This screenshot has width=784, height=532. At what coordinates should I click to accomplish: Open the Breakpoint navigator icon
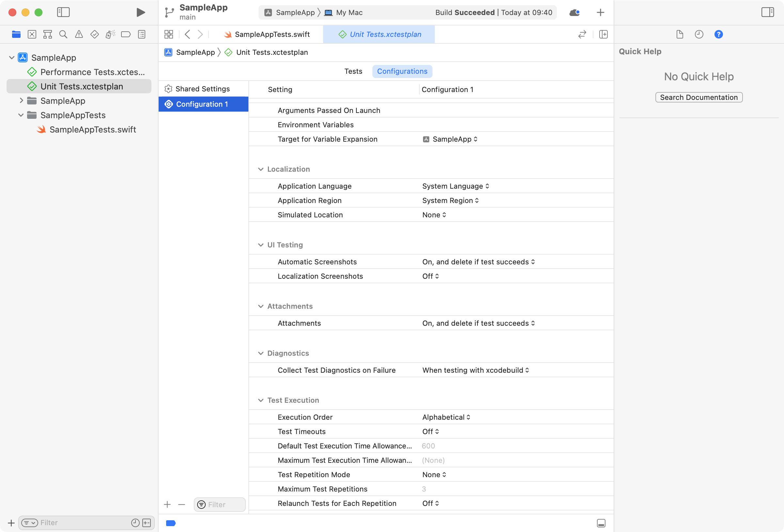126,34
